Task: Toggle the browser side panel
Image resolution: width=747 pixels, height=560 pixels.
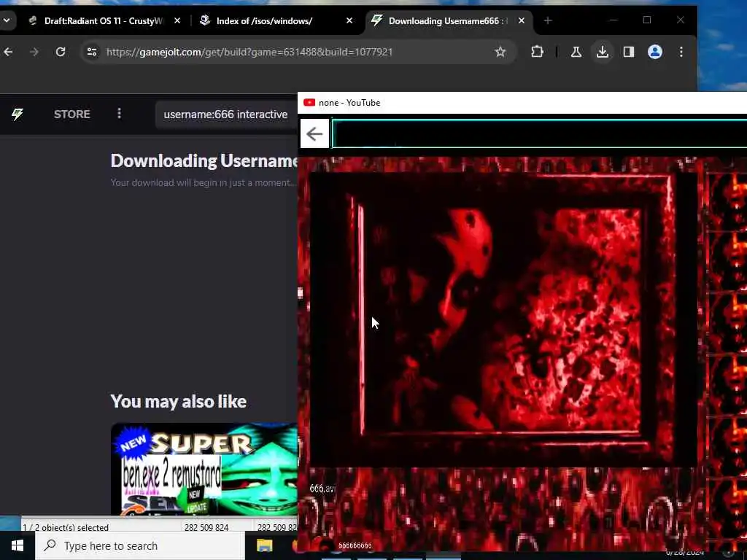Action: 628,52
